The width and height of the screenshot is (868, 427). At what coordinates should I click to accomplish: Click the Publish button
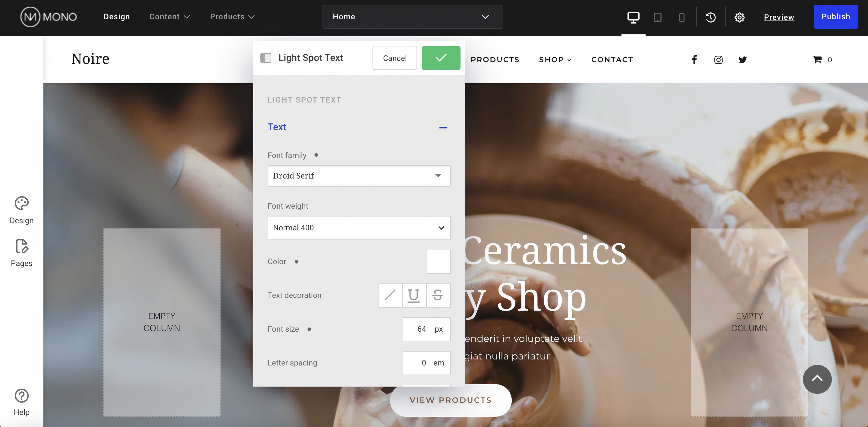[x=836, y=17]
